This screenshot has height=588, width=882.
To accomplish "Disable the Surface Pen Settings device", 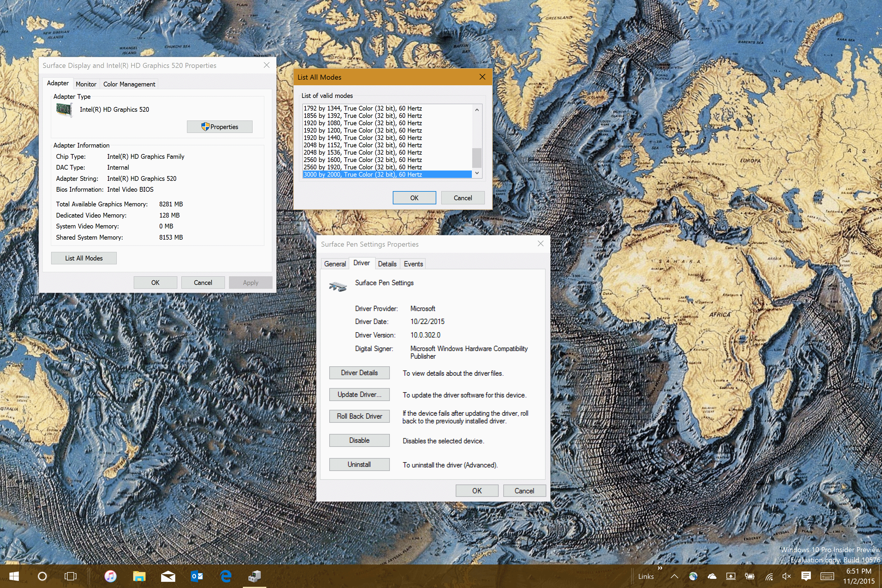I will pyautogui.click(x=359, y=440).
